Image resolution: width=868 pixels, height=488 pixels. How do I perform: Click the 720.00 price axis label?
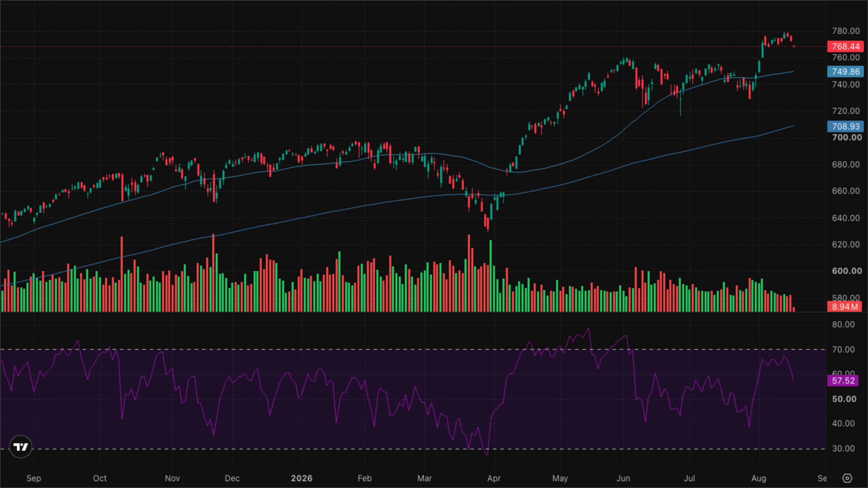pos(846,111)
